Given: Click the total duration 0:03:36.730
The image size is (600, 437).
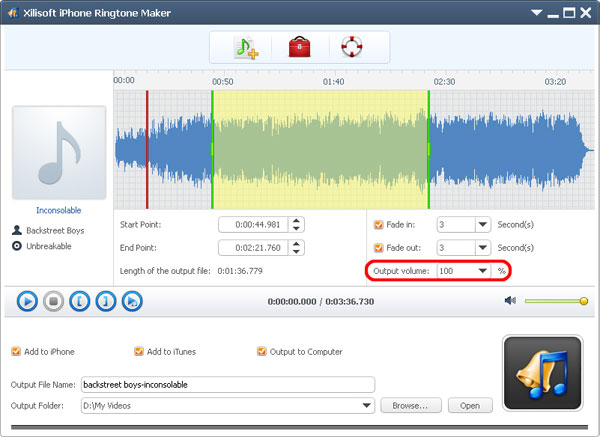Looking at the screenshot, I should click(349, 302).
